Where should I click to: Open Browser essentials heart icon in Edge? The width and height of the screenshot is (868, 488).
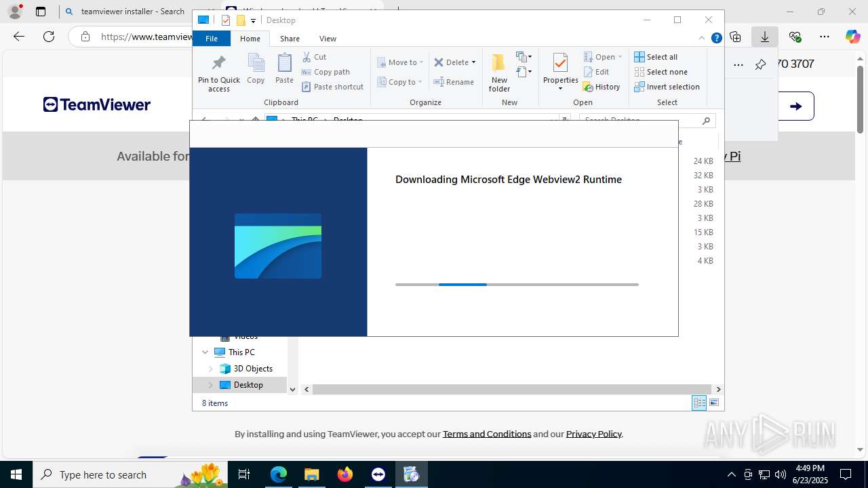pos(795,37)
